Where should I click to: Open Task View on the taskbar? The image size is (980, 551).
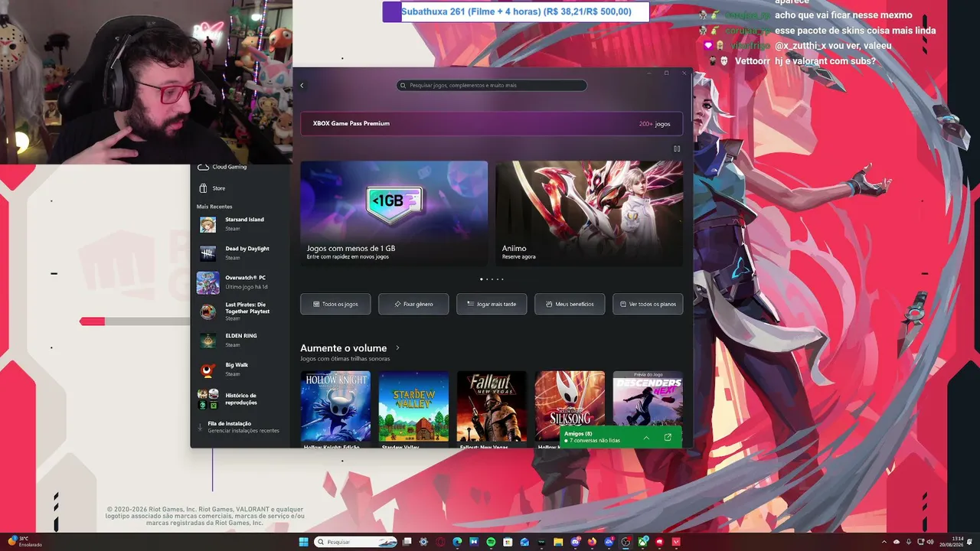coord(407,542)
